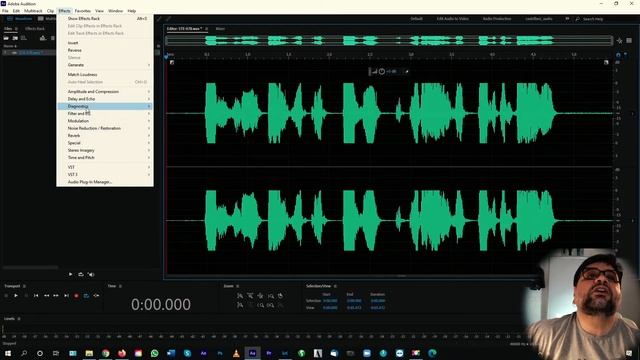The height and width of the screenshot is (360, 640).
Task: Open the Multitrack menu in menu bar
Action: (x=33, y=11)
